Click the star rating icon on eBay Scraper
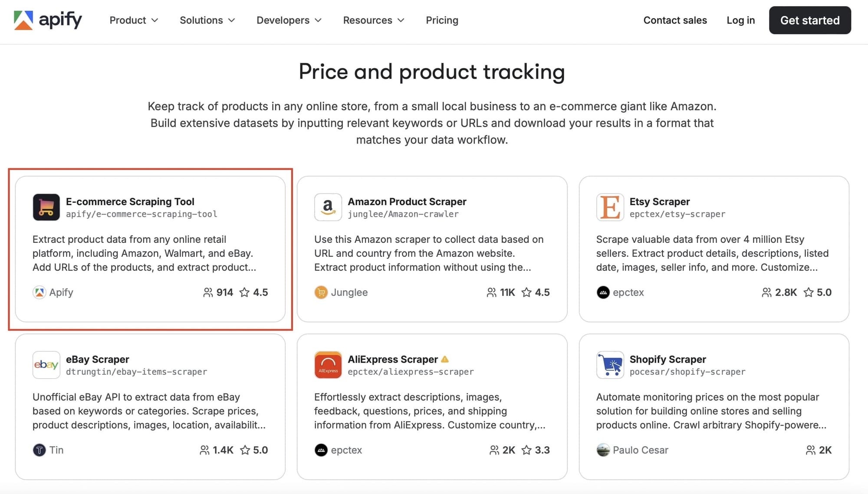868x494 pixels. pyautogui.click(x=245, y=450)
